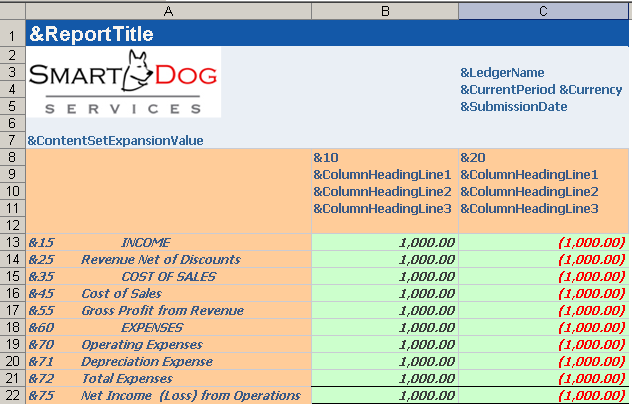Click the select-all corner box

pyautogui.click(x=12, y=11)
